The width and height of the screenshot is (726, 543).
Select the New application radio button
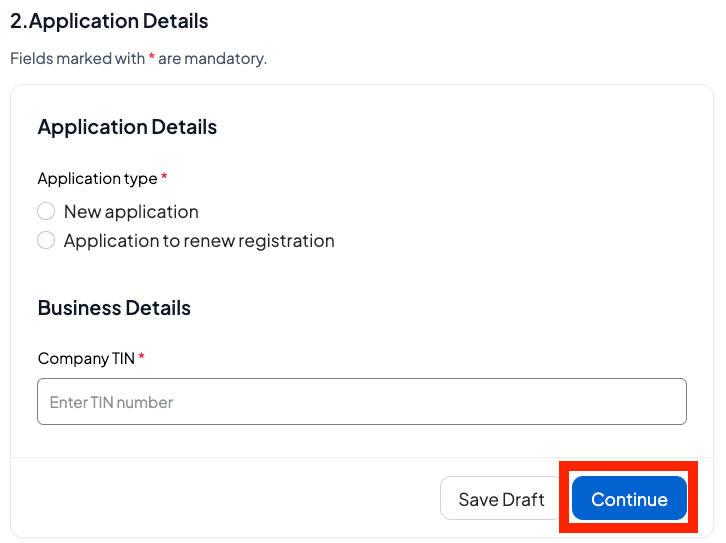(x=46, y=211)
